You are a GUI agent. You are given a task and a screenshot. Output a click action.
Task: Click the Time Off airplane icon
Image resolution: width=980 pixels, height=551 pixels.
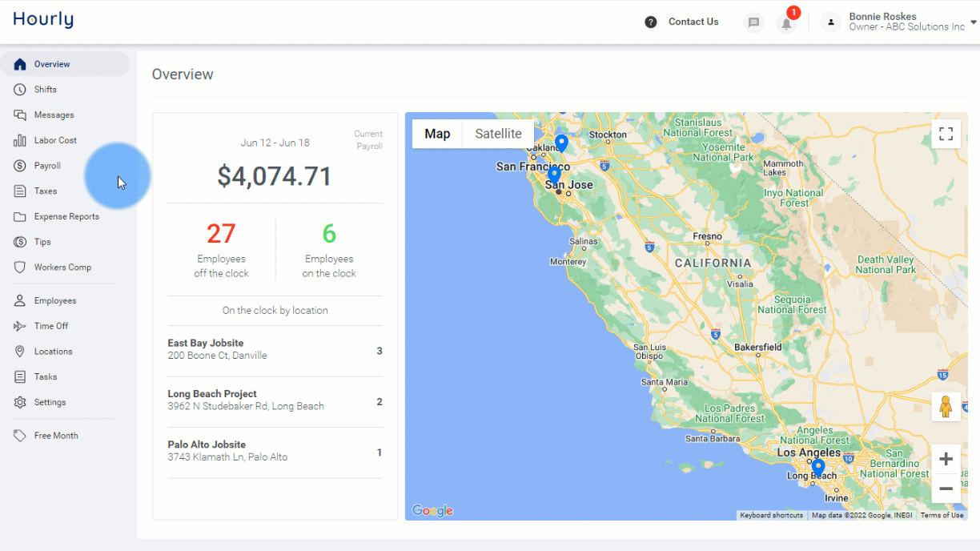tap(20, 326)
